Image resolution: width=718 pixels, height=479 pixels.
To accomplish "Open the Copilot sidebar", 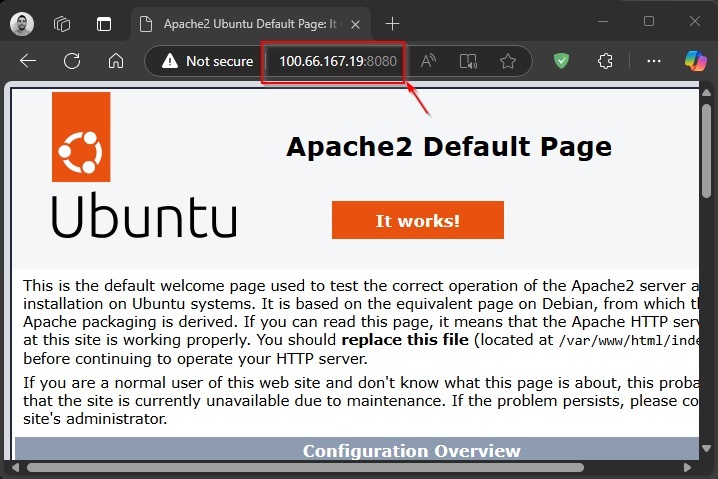I will point(696,60).
